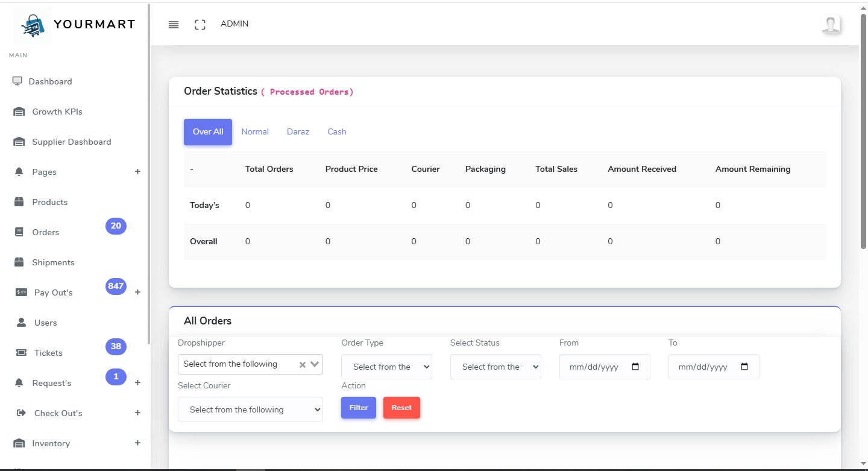The image size is (868, 471).
Task: Open the Order Type dropdown
Action: click(386, 367)
